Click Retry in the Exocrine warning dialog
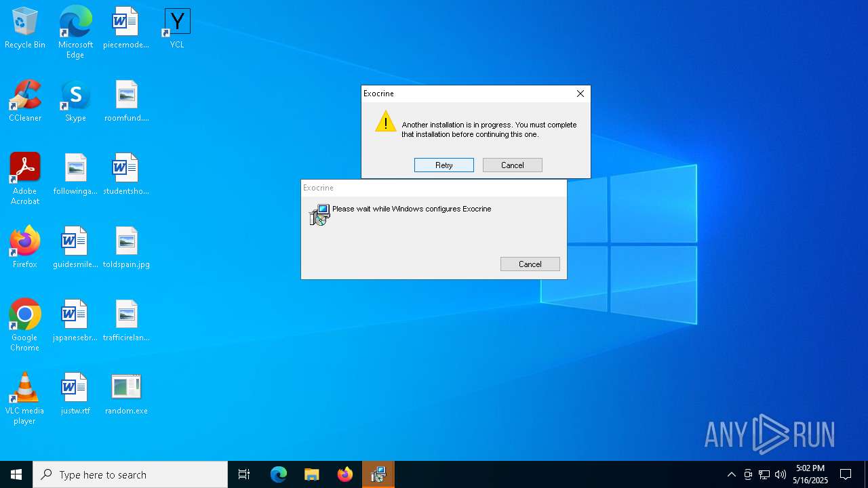The width and height of the screenshot is (868, 488). [x=444, y=165]
